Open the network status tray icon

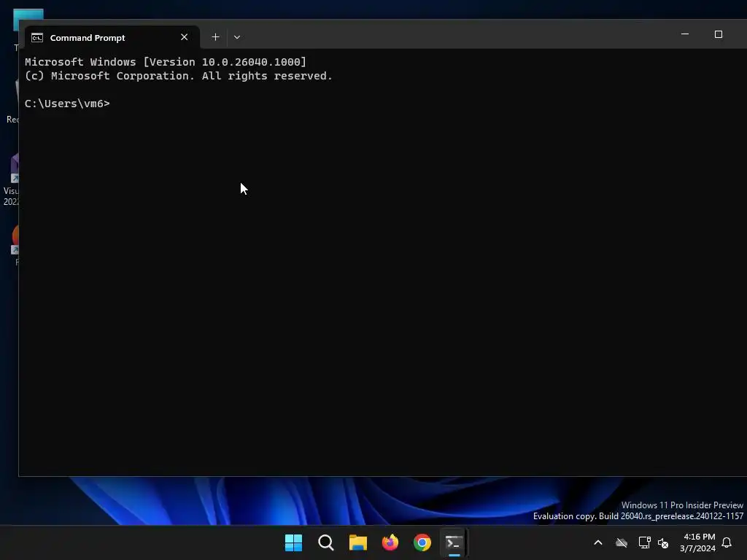tap(644, 542)
